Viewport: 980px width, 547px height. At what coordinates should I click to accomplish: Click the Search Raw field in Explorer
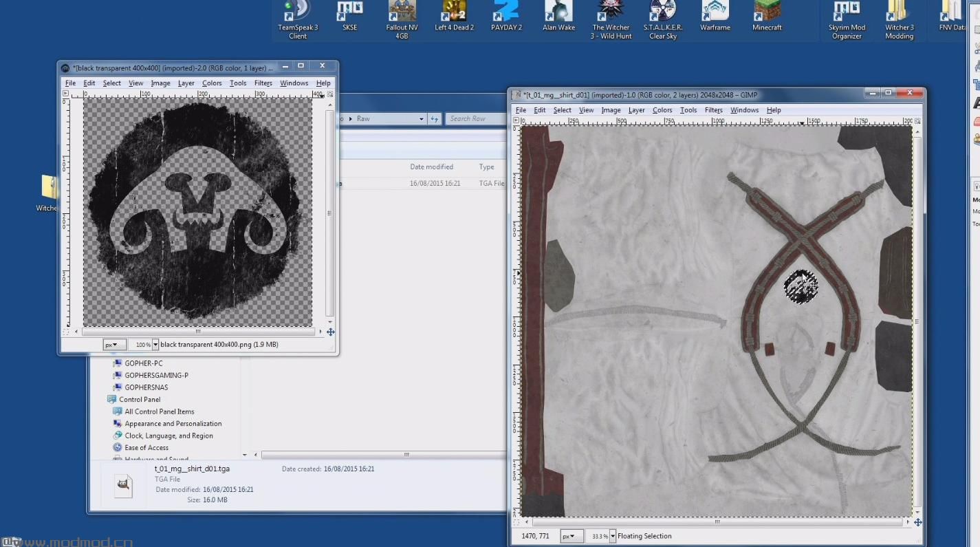click(476, 118)
